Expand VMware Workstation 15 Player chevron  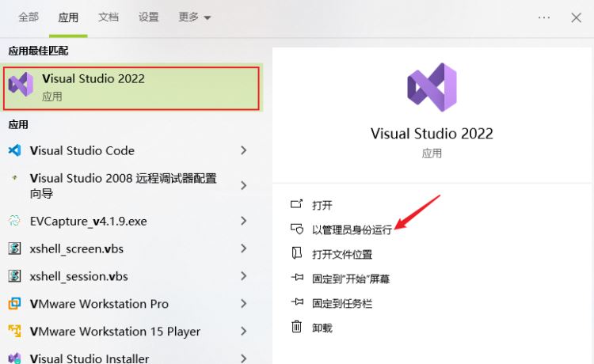pyautogui.click(x=244, y=331)
